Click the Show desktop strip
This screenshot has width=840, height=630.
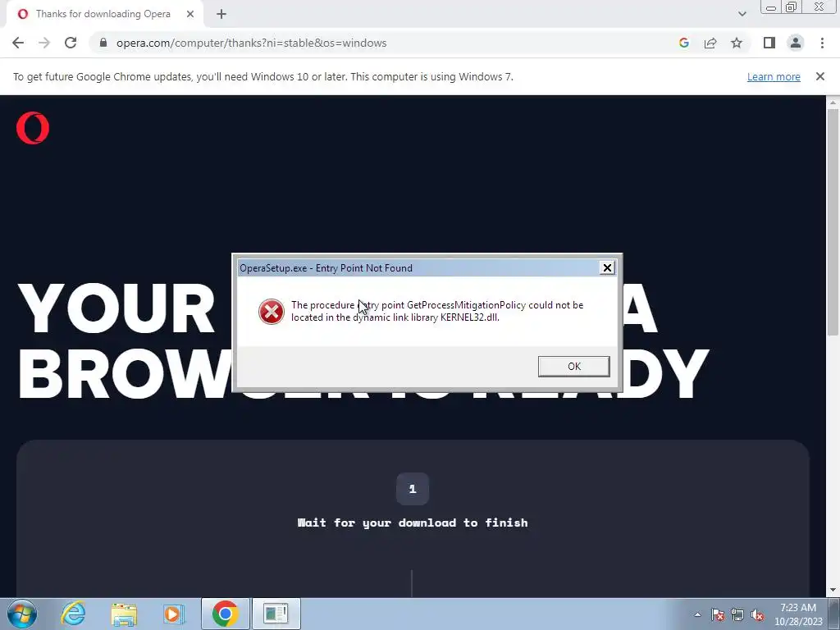pyautogui.click(x=834, y=614)
